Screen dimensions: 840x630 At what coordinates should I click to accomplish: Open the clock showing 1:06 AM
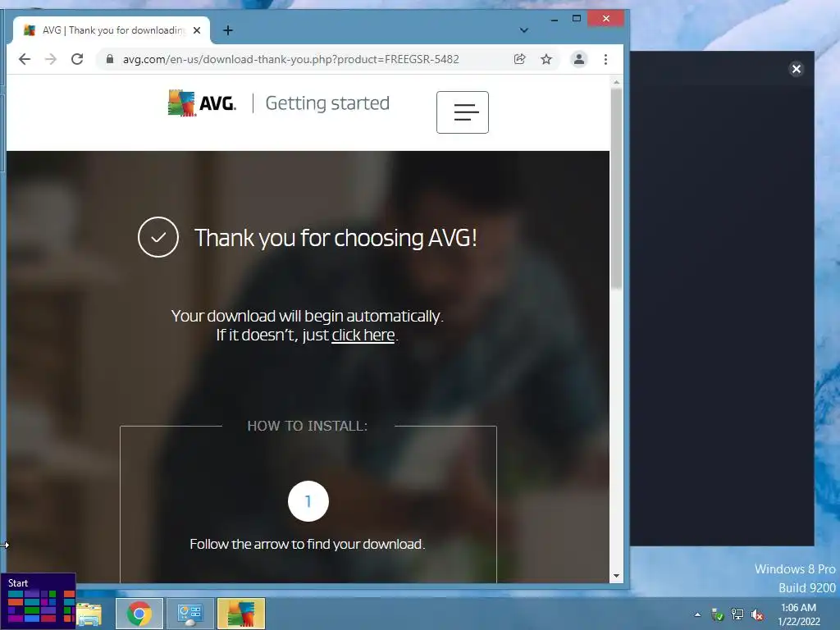point(799,614)
